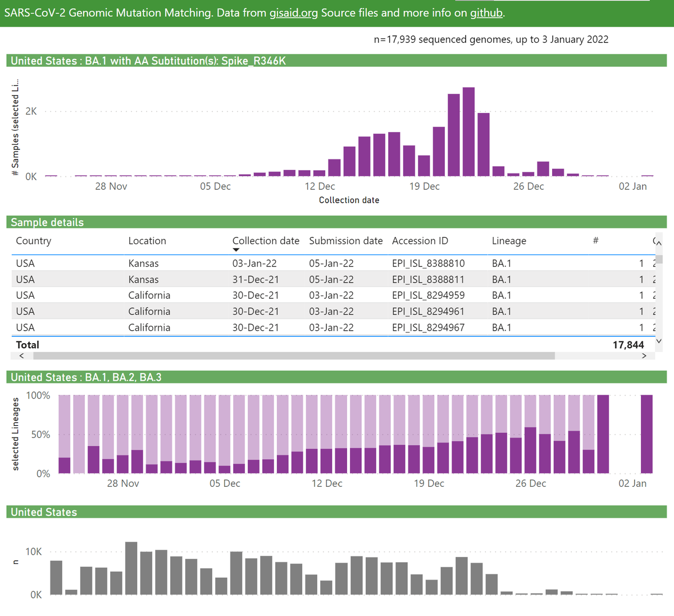Click collection date 31-Dec-21 cell
The height and width of the screenshot is (616, 674).
click(x=256, y=280)
